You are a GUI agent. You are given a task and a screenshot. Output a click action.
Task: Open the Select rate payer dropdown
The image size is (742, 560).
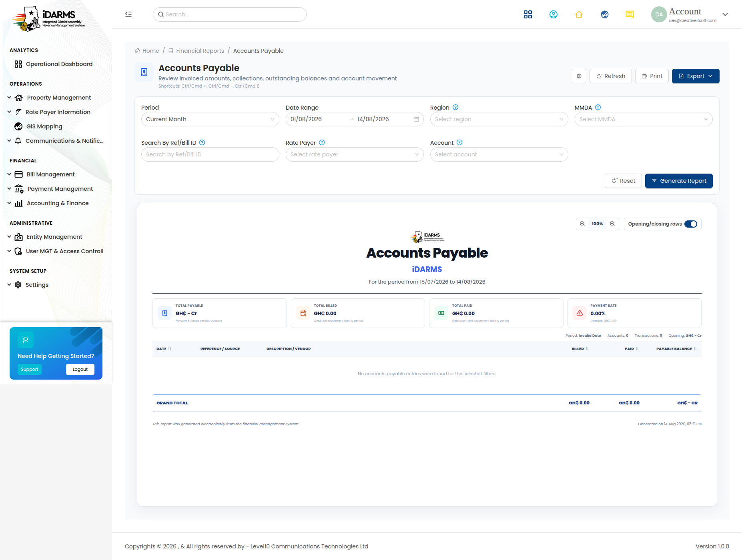pyautogui.click(x=355, y=154)
